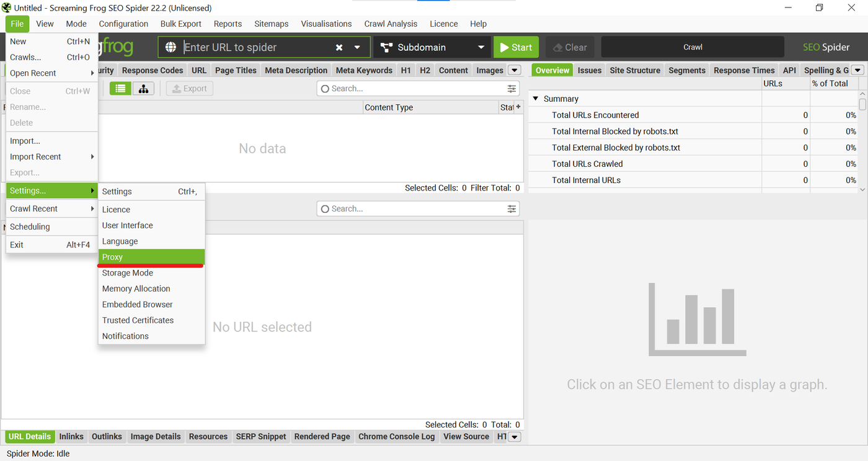
Task: Open Scheduling from the File menu
Action: point(51,226)
